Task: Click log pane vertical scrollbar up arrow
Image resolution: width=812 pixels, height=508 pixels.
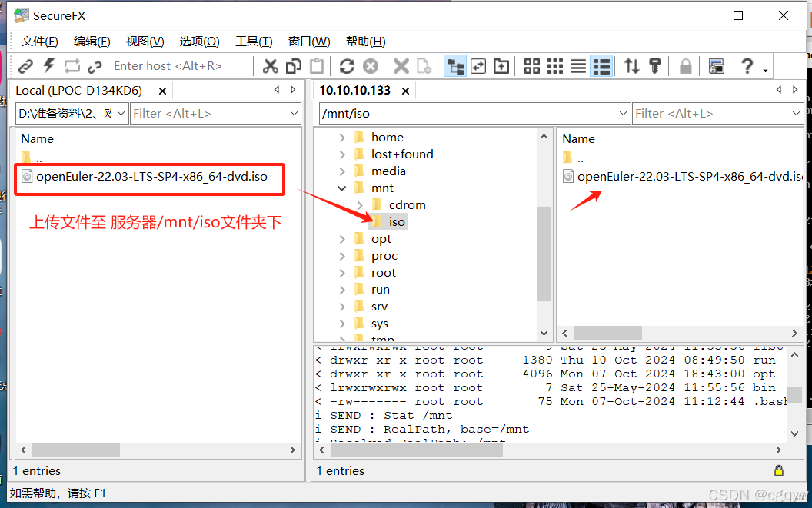Action: pyautogui.click(x=795, y=356)
